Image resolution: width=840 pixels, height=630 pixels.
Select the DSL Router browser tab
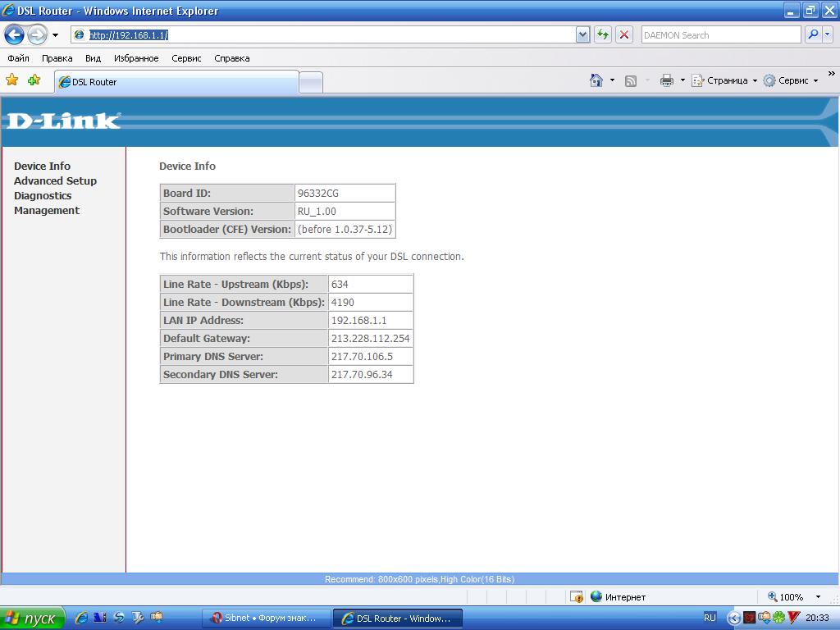pos(176,82)
